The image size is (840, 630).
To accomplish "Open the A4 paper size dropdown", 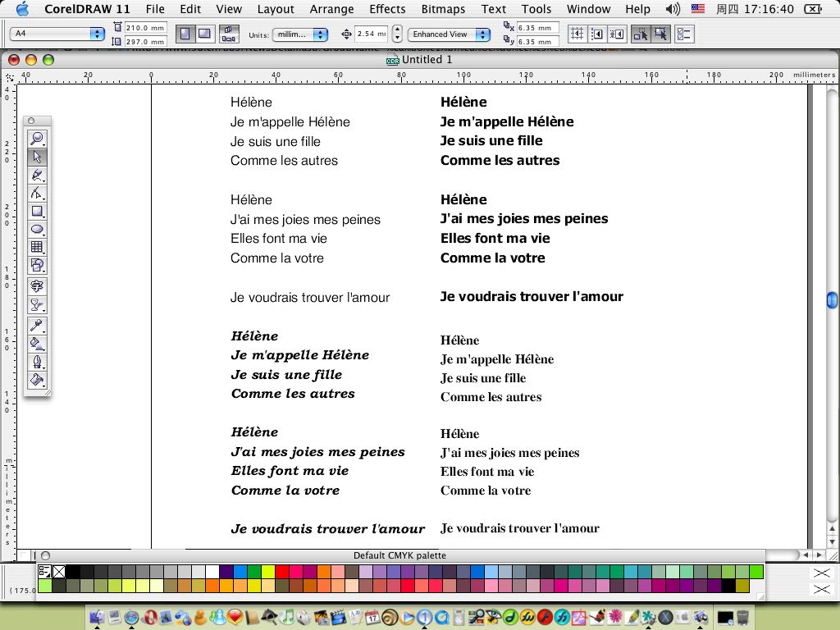I will (x=57, y=34).
